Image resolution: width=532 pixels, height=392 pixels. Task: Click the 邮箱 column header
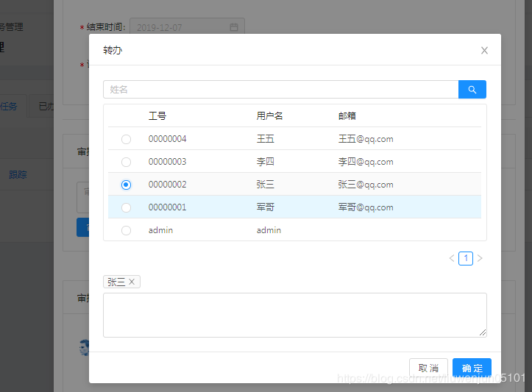tap(347, 116)
